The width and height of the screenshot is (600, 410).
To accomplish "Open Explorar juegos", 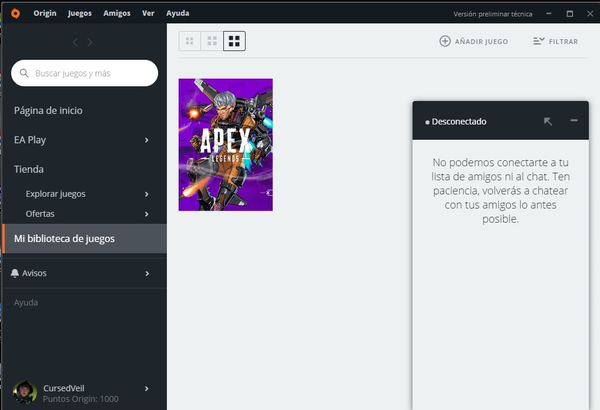I will [55, 194].
